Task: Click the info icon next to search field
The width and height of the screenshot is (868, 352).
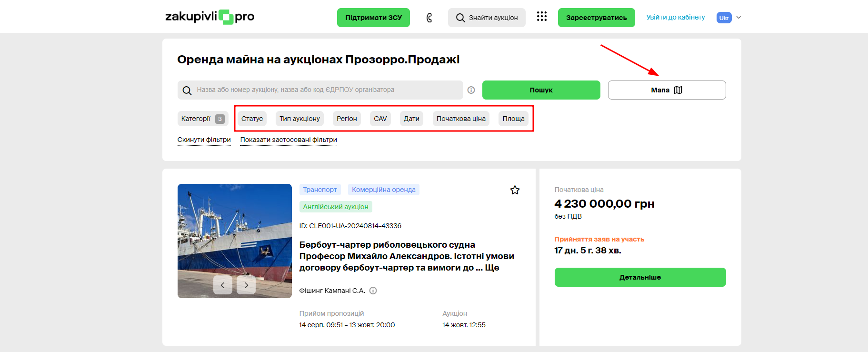Action: coord(471,90)
